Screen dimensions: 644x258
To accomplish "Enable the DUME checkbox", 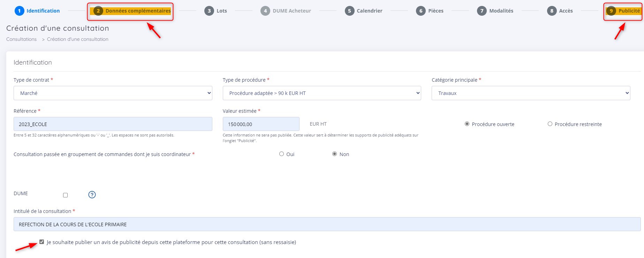I will [65, 195].
